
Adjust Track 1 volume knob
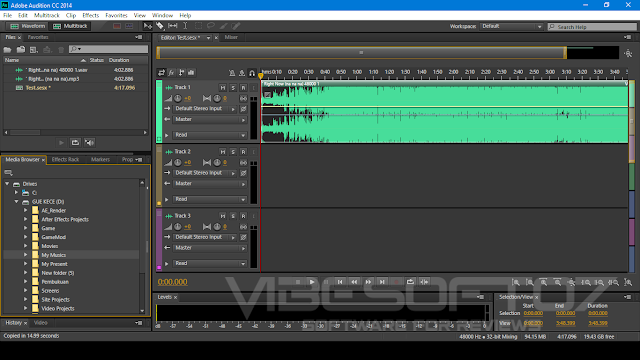coord(178,98)
